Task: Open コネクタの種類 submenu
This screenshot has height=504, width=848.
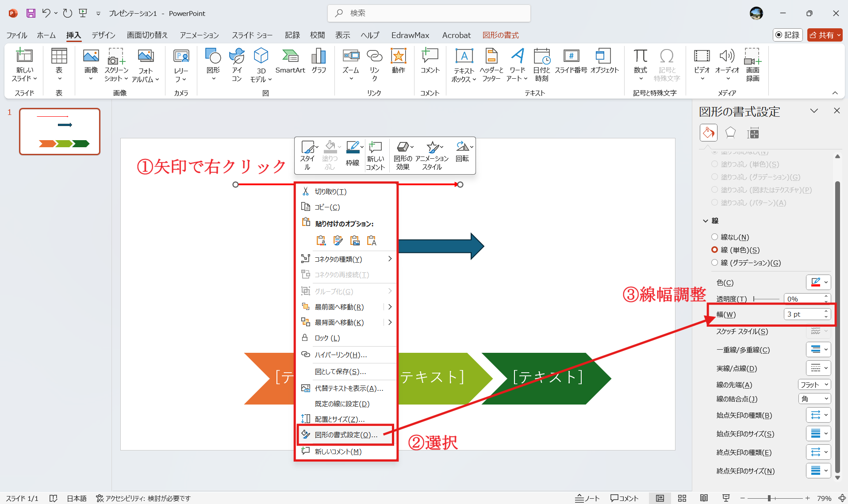Action: tap(346, 259)
